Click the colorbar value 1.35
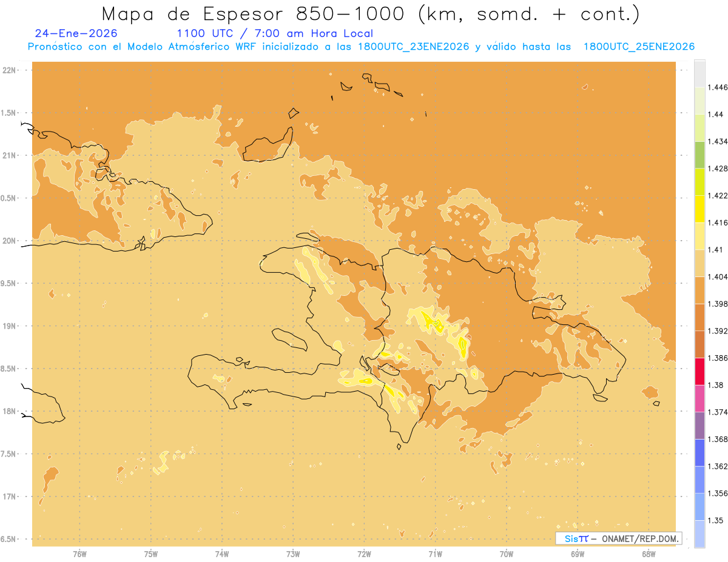 coord(716,520)
